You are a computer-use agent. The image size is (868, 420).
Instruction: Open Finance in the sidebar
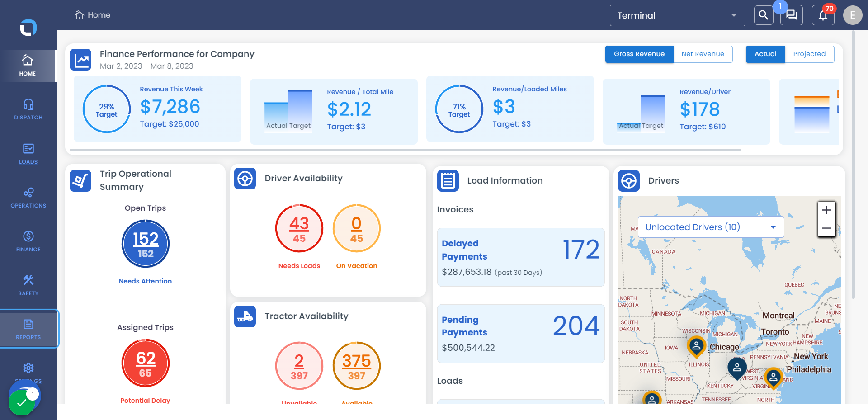28,241
